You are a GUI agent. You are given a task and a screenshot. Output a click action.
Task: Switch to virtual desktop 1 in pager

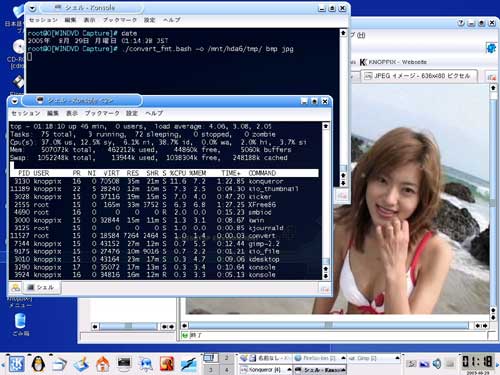pyautogui.click(x=210, y=358)
